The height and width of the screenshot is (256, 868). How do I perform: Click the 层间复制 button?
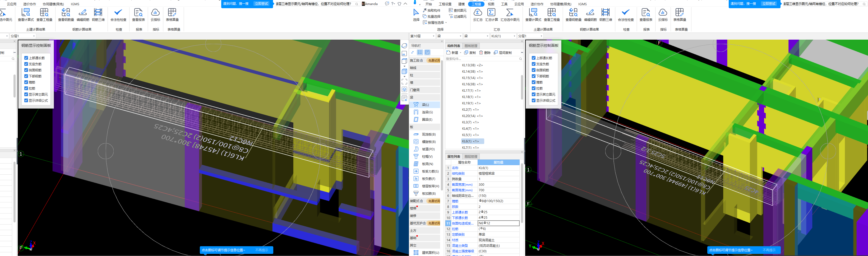click(x=502, y=53)
